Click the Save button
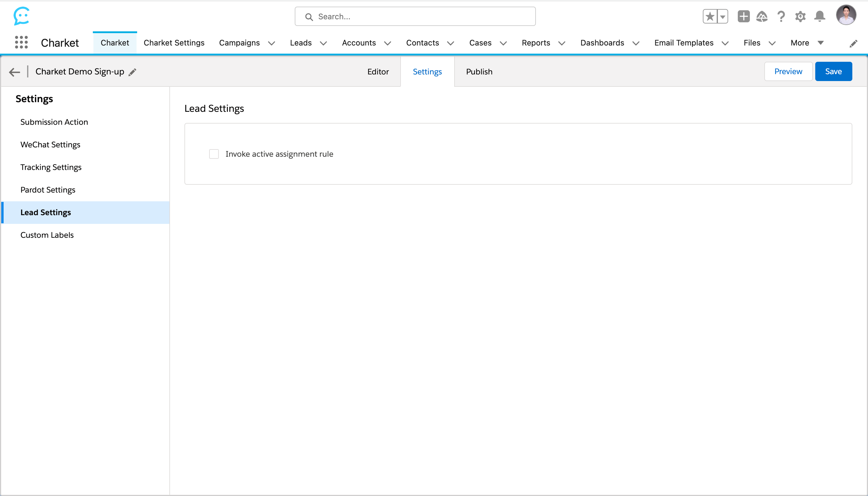The height and width of the screenshot is (496, 868). [833, 71]
